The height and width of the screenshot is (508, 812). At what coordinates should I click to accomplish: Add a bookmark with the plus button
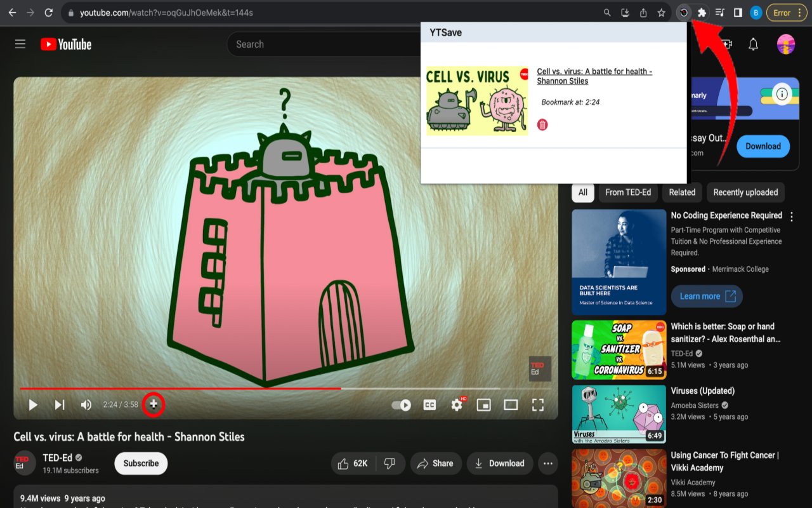pos(154,404)
